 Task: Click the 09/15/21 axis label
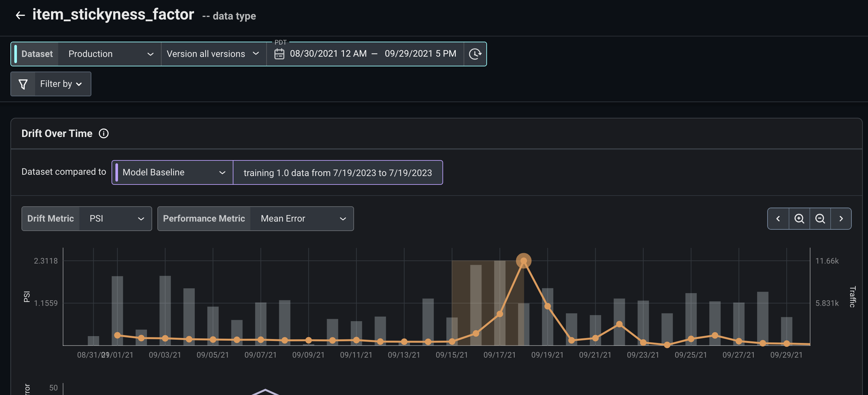click(452, 355)
